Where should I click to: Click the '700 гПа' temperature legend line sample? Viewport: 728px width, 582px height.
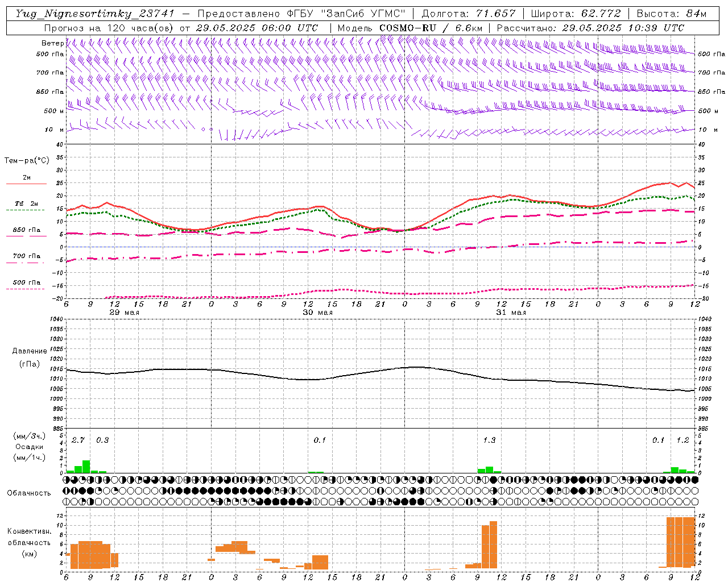(x=26, y=263)
